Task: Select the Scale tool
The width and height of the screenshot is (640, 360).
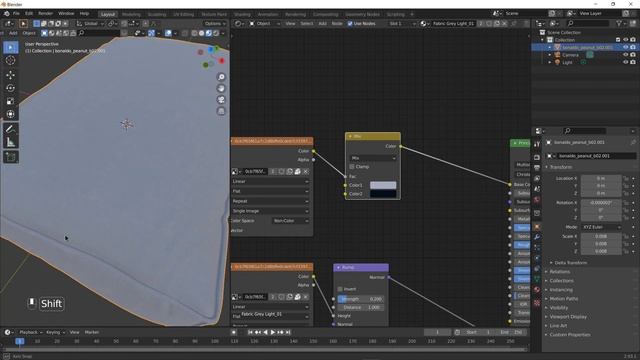Action: [11, 101]
